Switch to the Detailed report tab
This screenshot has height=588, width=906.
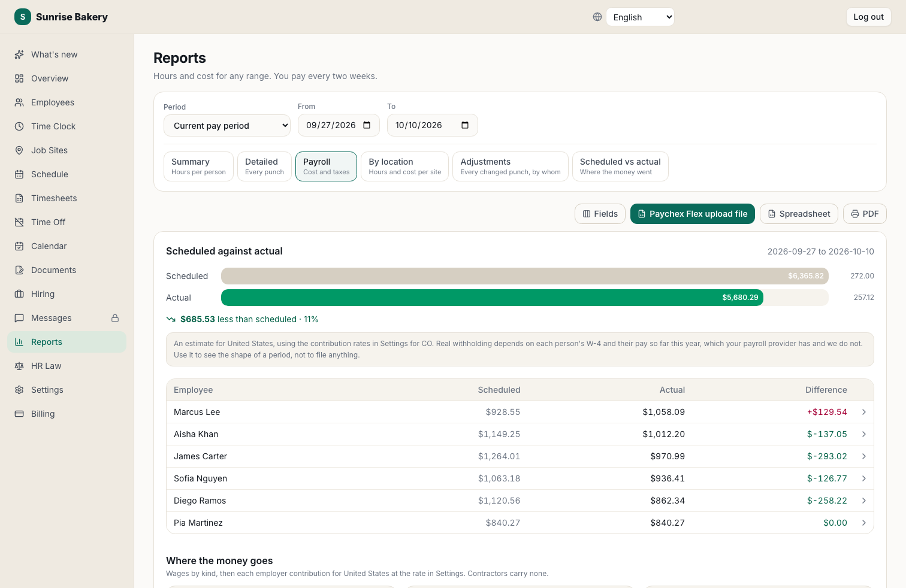pyautogui.click(x=264, y=166)
